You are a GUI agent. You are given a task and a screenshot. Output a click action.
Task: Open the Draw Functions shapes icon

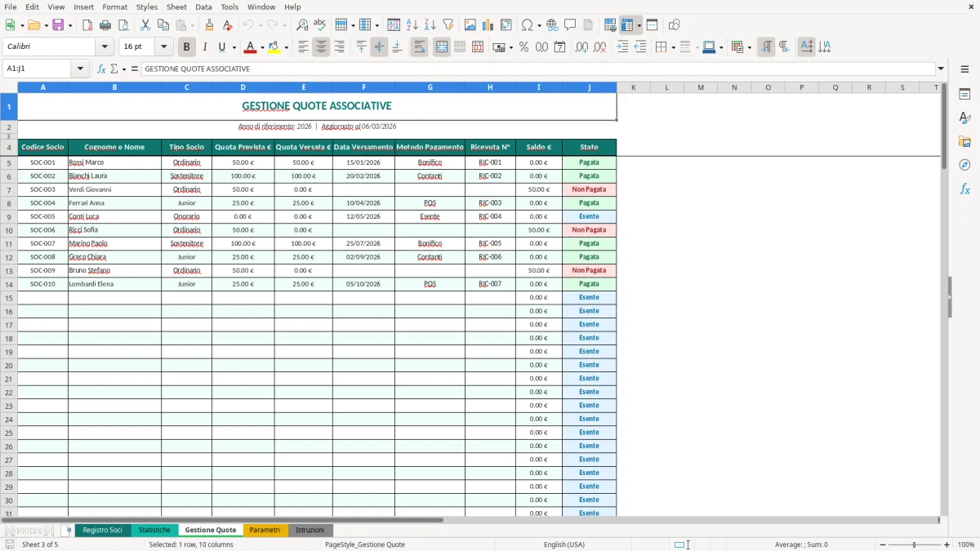(x=675, y=25)
